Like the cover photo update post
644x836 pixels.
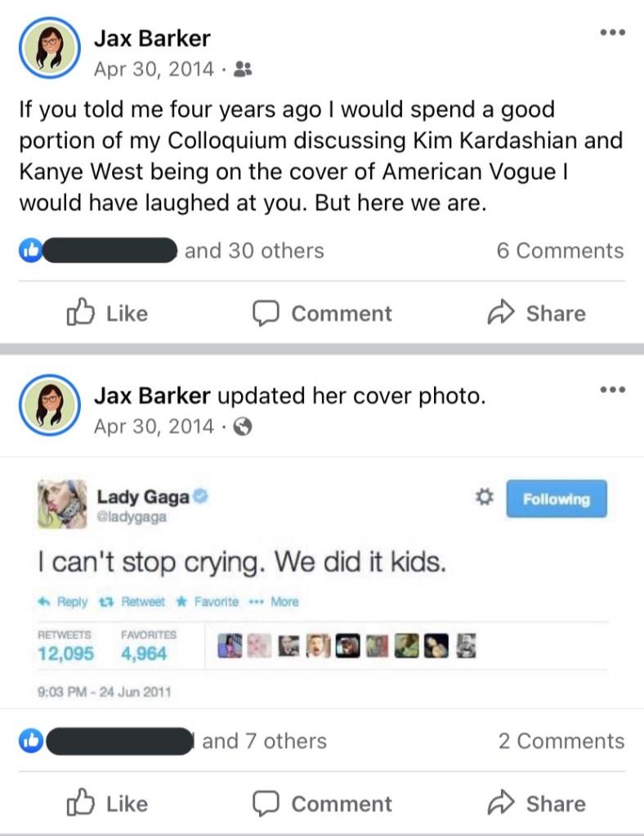106,804
